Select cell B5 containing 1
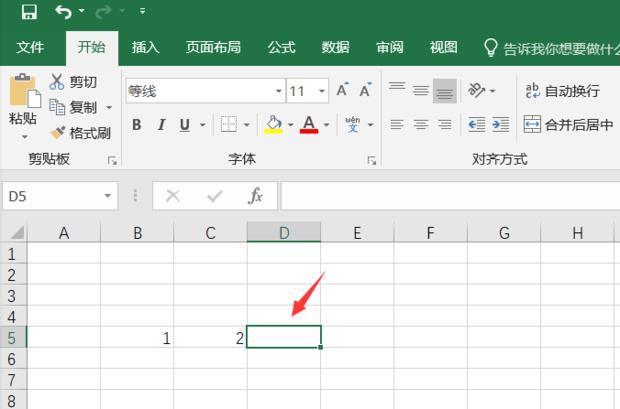Image resolution: width=620 pixels, height=409 pixels. click(x=137, y=338)
